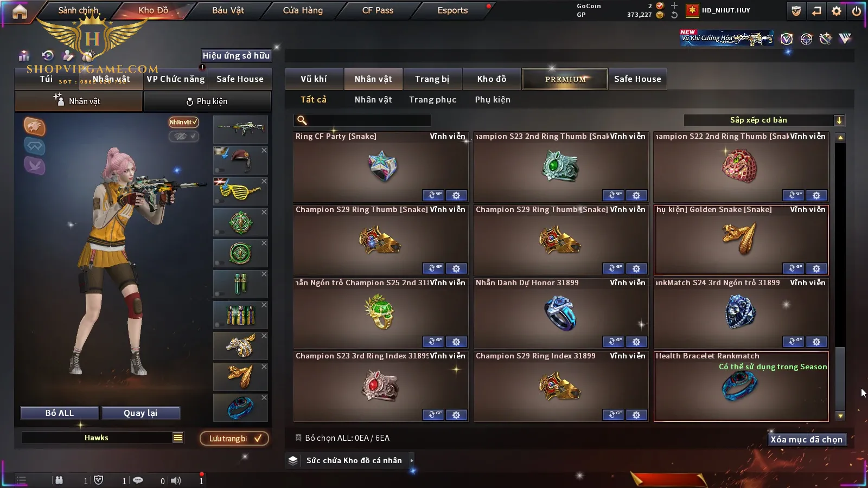Screen dimensions: 868x488
Task: Click the Bỏ ALL button
Action: [60, 413]
